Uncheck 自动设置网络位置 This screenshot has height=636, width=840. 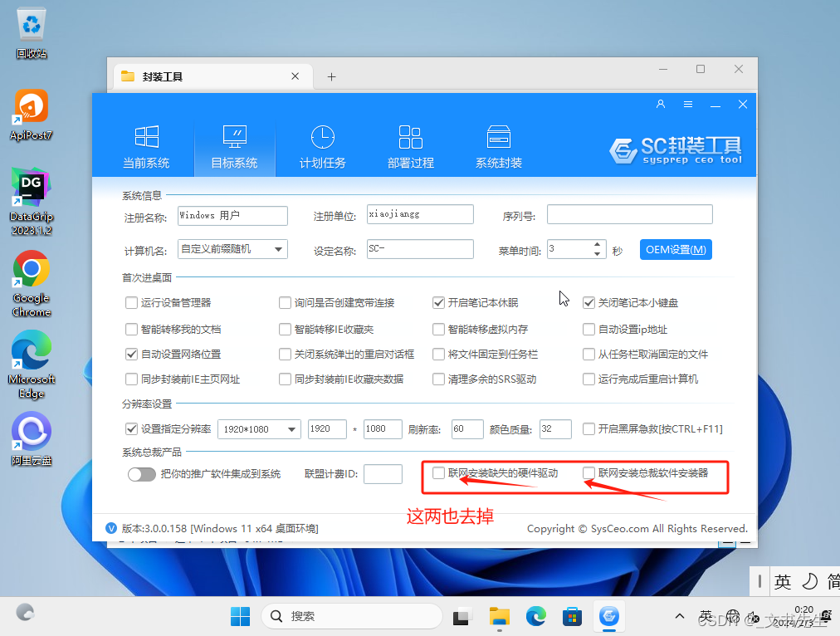click(x=131, y=355)
